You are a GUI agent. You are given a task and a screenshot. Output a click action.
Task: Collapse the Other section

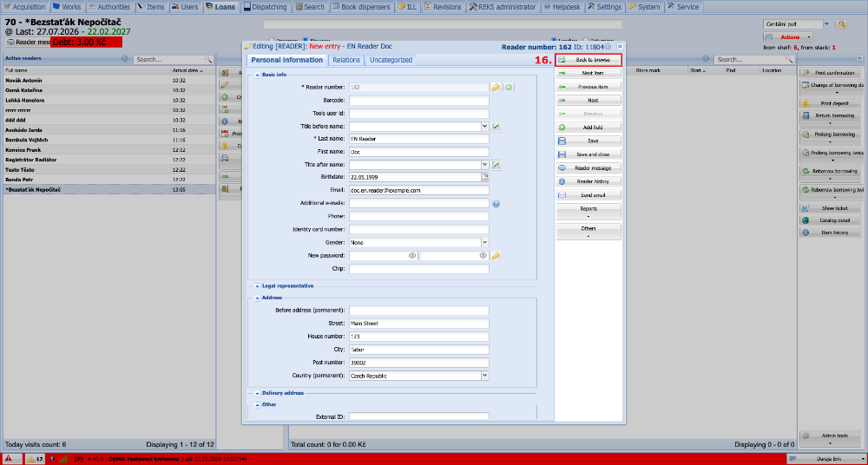click(257, 404)
